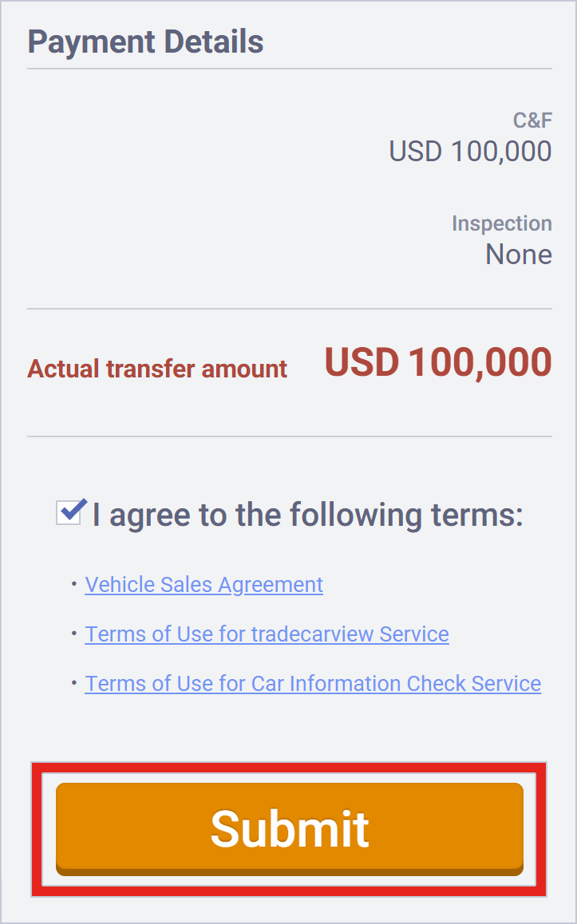577x924 pixels.
Task: Open the Vehicle Sales Agreement link
Action: pos(204,585)
